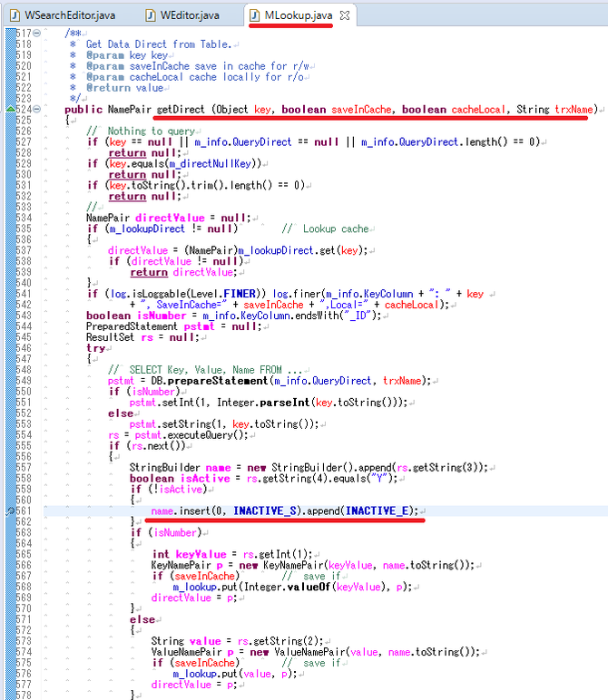Click the 'SaveInCache=' string literal

coord(184,305)
